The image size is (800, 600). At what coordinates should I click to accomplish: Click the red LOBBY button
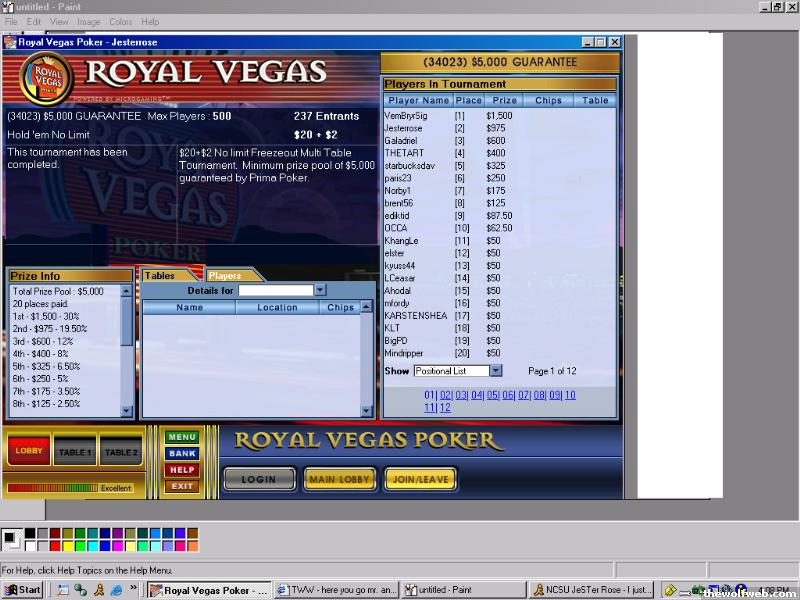tap(29, 451)
